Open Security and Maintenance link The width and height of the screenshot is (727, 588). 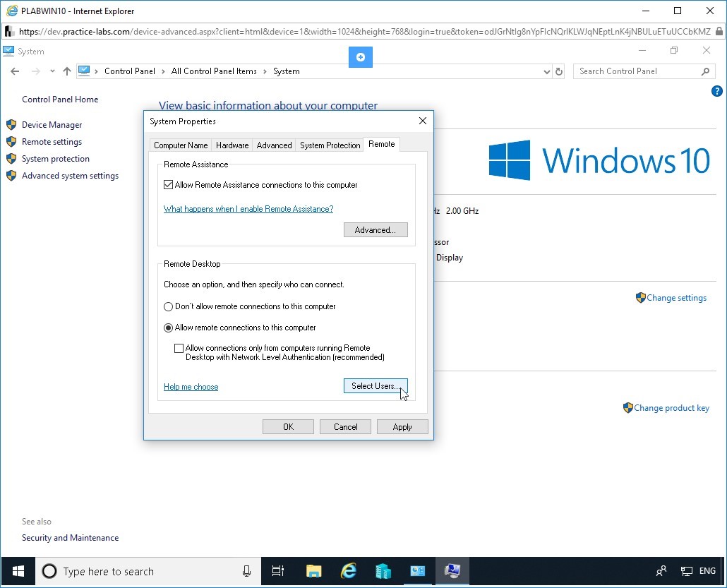tap(70, 538)
